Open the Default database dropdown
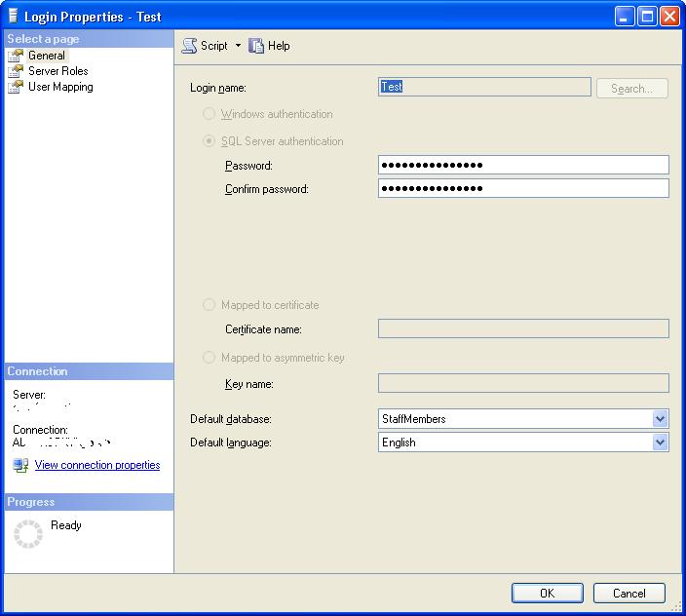The width and height of the screenshot is (686, 616). pyautogui.click(x=660, y=419)
